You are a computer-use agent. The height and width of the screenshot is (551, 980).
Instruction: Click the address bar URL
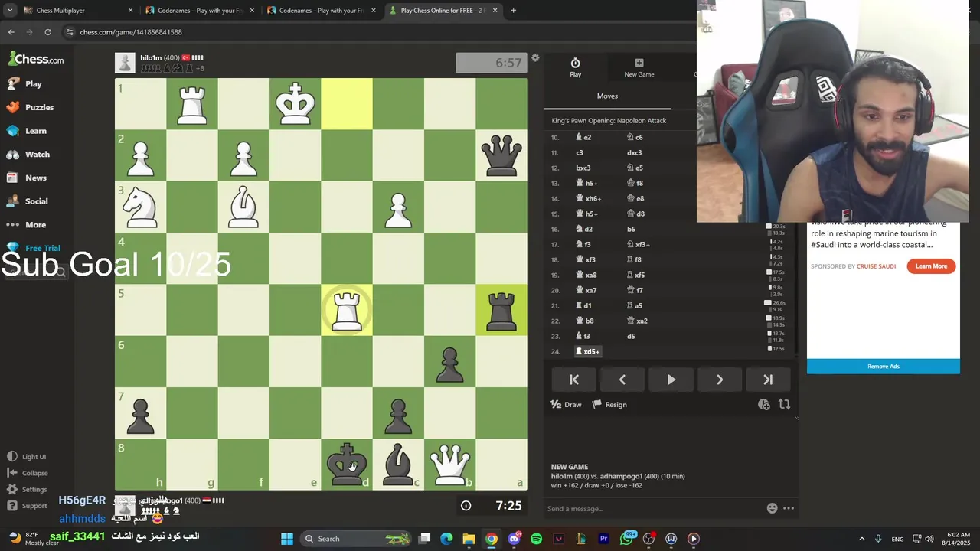(131, 32)
